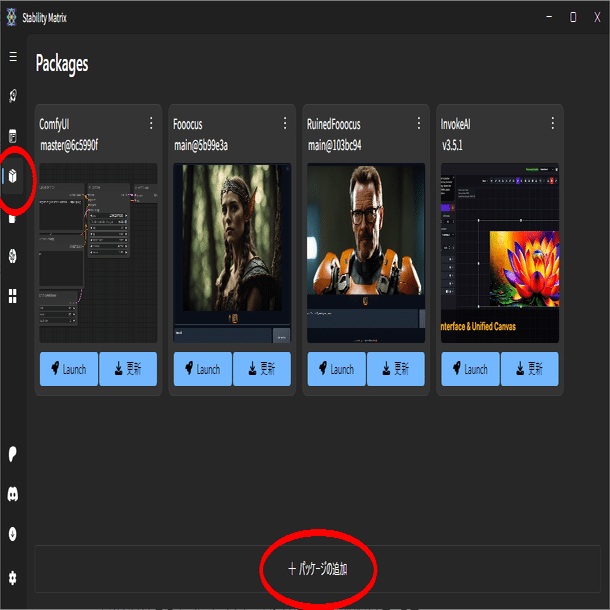Open the Settings gear in sidebar

[13, 578]
